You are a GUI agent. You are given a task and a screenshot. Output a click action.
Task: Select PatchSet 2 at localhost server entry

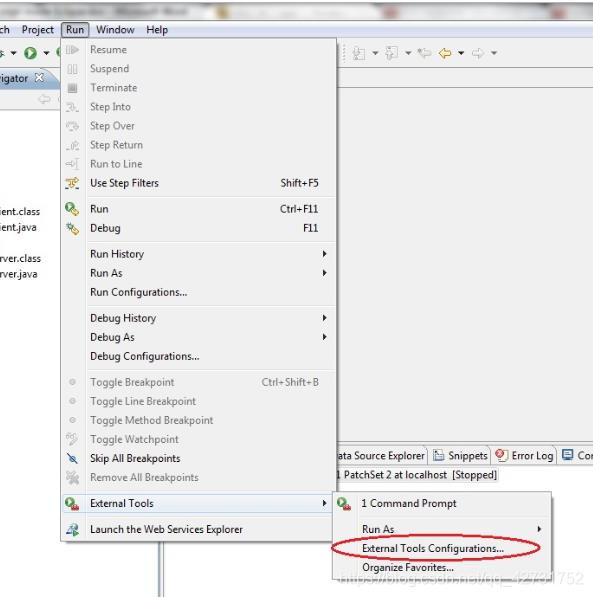(x=418, y=475)
